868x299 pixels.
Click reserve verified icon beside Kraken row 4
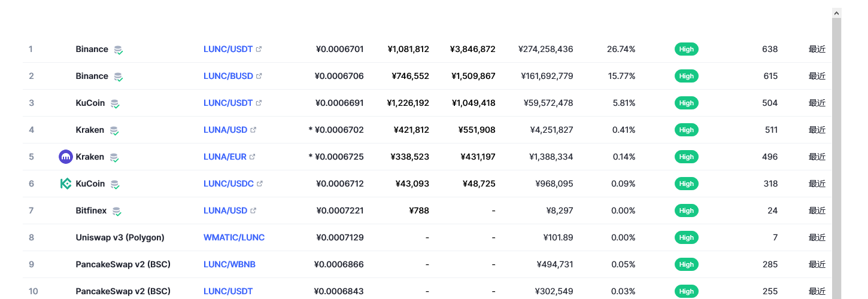(x=114, y=130)
